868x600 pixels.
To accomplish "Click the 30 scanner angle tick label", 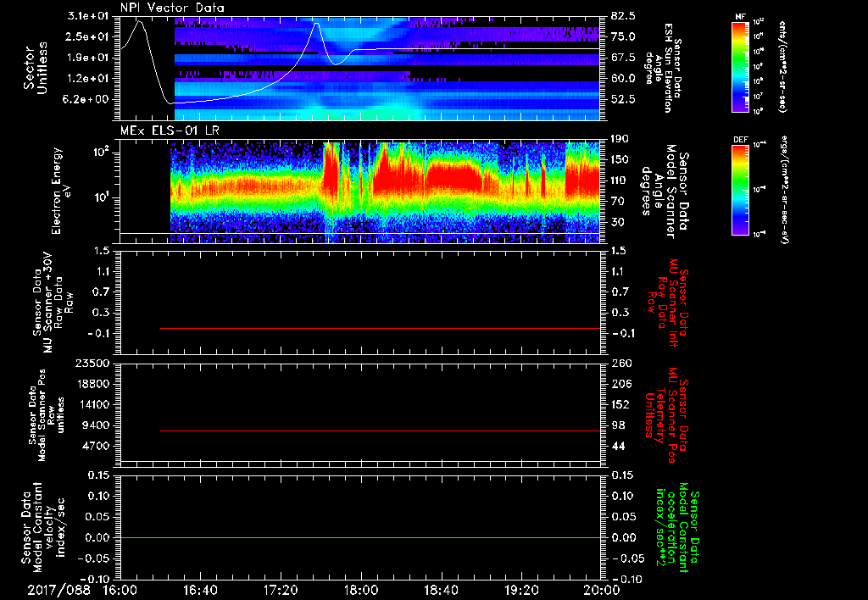I will (617, 222).
